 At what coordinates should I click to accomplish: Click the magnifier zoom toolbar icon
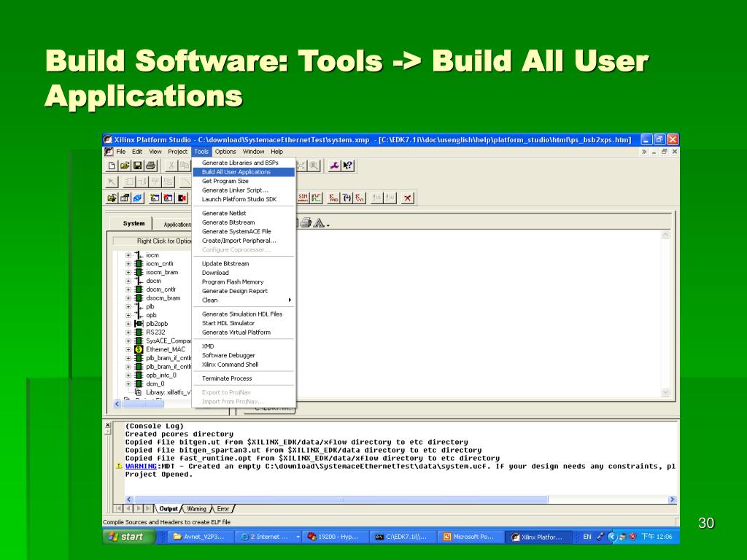click(x=314, y=166)
